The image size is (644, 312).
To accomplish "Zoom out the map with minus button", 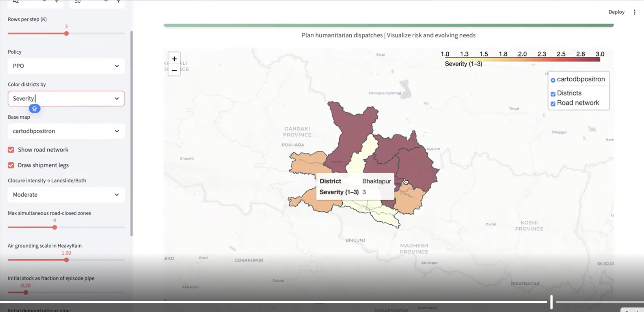I will [174, 70].
